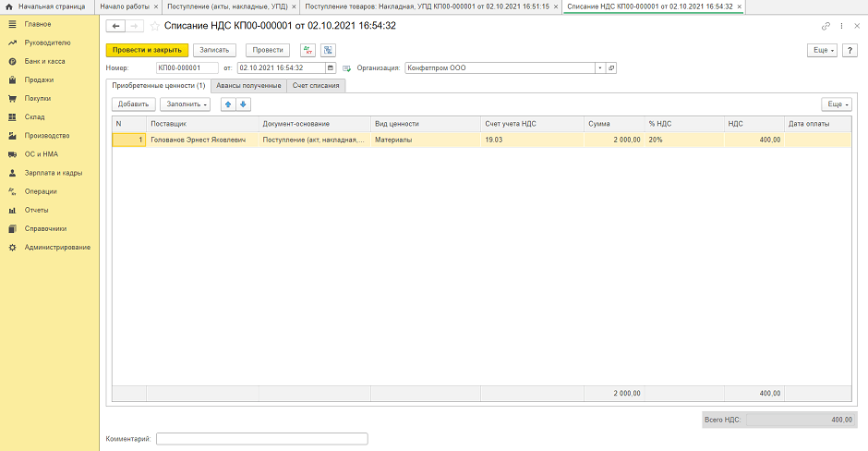
Task: Click into the Комментарий text field
Action: coord(262,439)
